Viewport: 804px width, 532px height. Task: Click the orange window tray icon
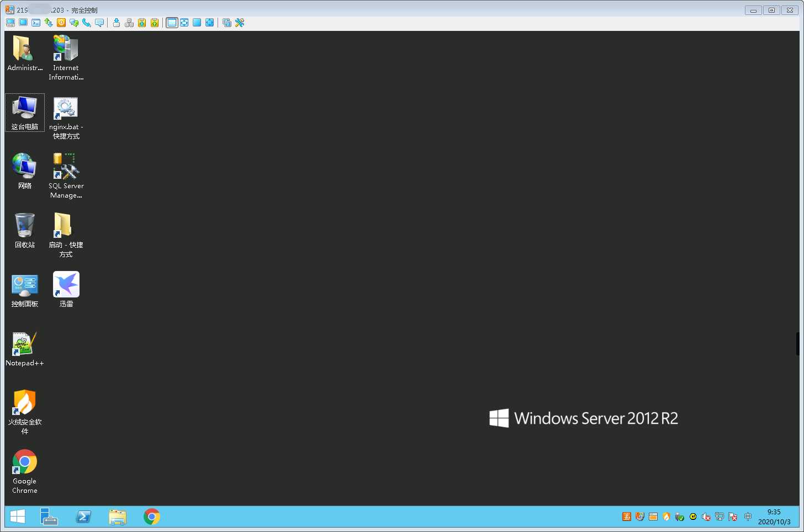click(653, 517)
